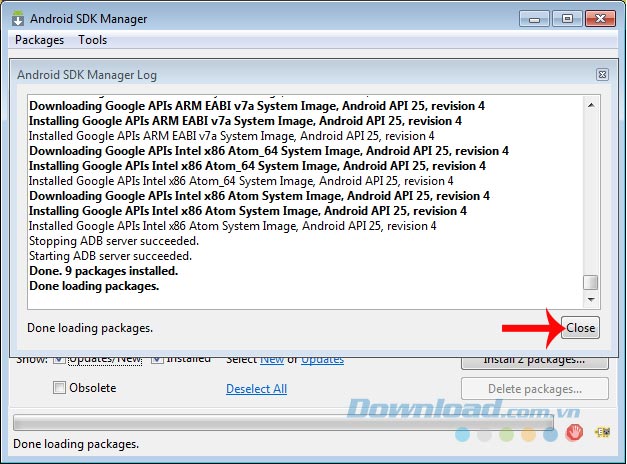Viewport: 627px width, 464px height.
Task: Click the log scrollbar down arrow
Action: (591, 299)
